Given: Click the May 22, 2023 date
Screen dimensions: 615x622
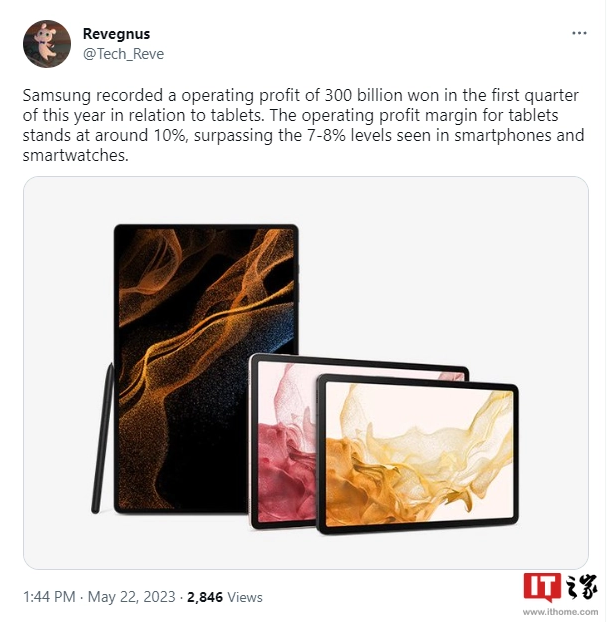Looking at the screenshot, I should [x=131, y=597].
